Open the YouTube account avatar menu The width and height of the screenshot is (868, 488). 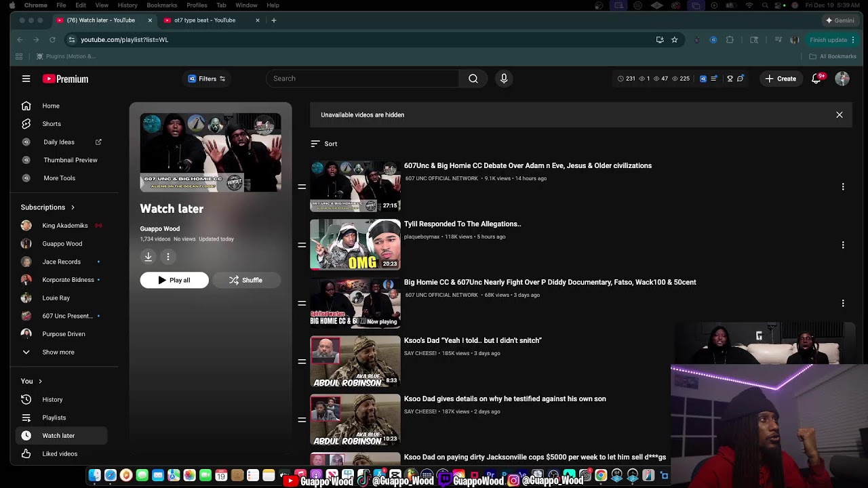click(x=842, y=79)
